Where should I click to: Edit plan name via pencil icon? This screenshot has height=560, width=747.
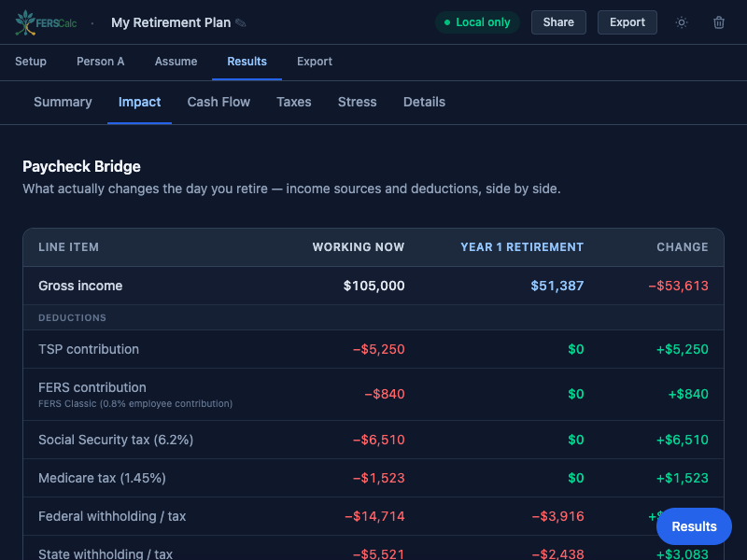pyautogui.click(x=241, y=22)
